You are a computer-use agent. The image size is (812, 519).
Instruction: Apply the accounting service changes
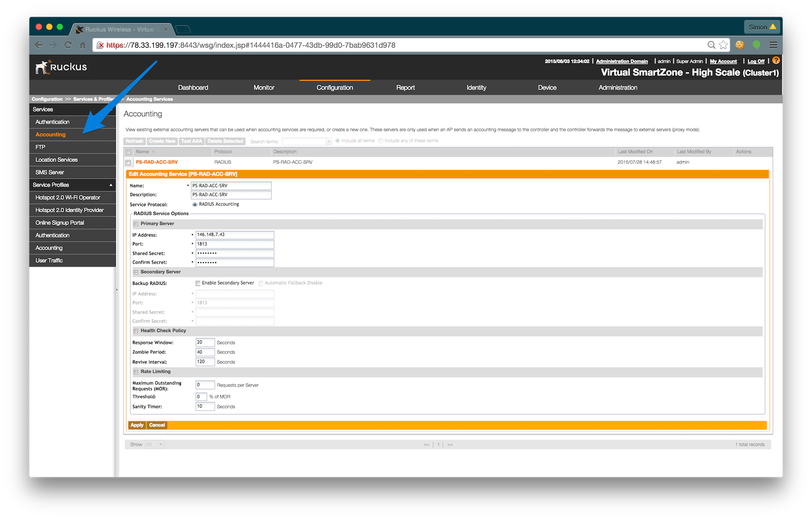click(x=137, y=425)
